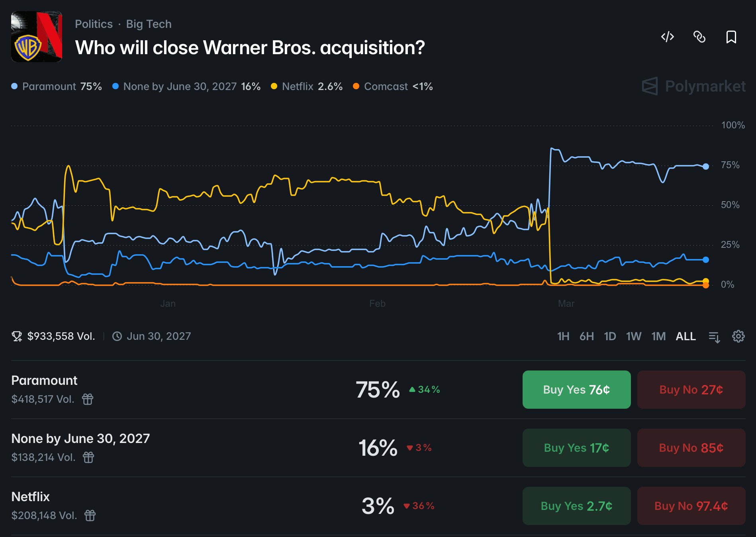Click Buy Yes 76¢ for Paramount

tap(576, 390)
